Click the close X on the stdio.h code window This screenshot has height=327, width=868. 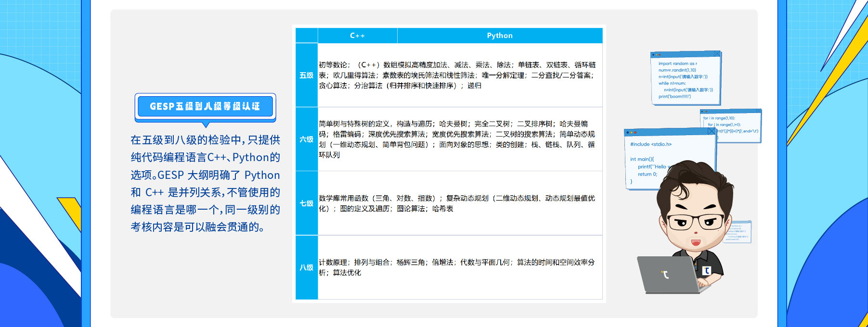coord(711,131)
